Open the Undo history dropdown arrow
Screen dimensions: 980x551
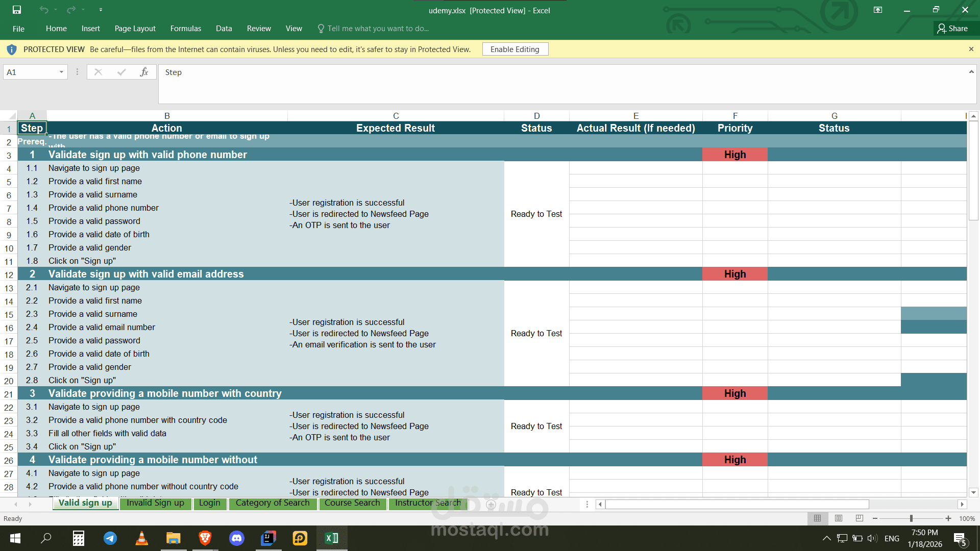tap(55, 10)
